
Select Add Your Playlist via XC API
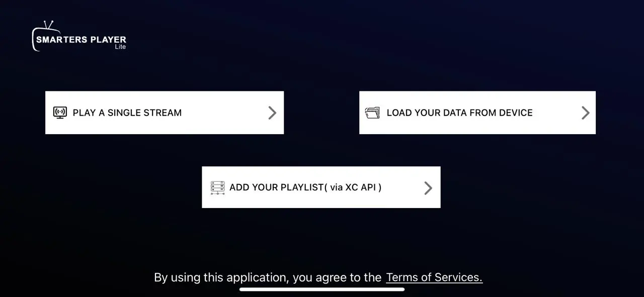[305, 187]
